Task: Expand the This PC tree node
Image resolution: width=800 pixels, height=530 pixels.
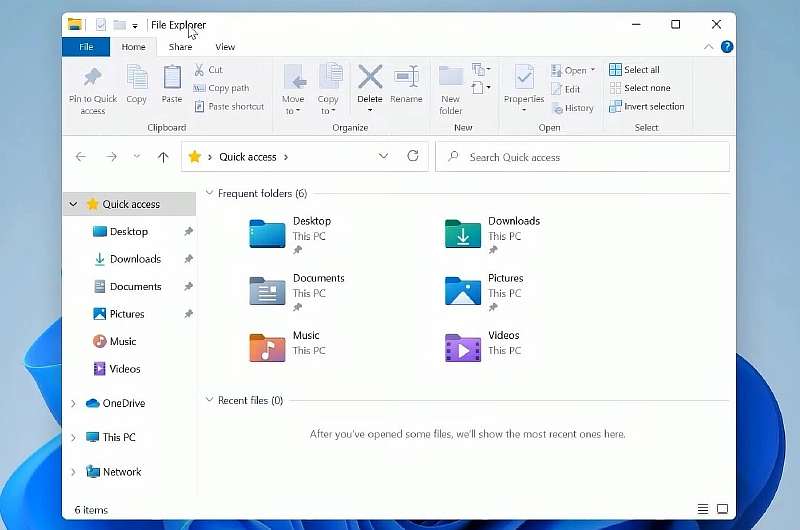Action: coord(73,438)
